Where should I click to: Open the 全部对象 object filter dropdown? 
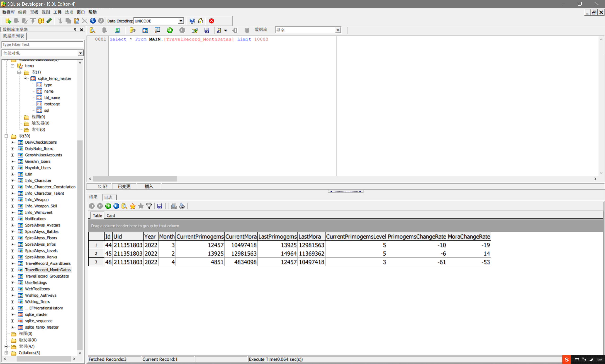tap(80, 53)
